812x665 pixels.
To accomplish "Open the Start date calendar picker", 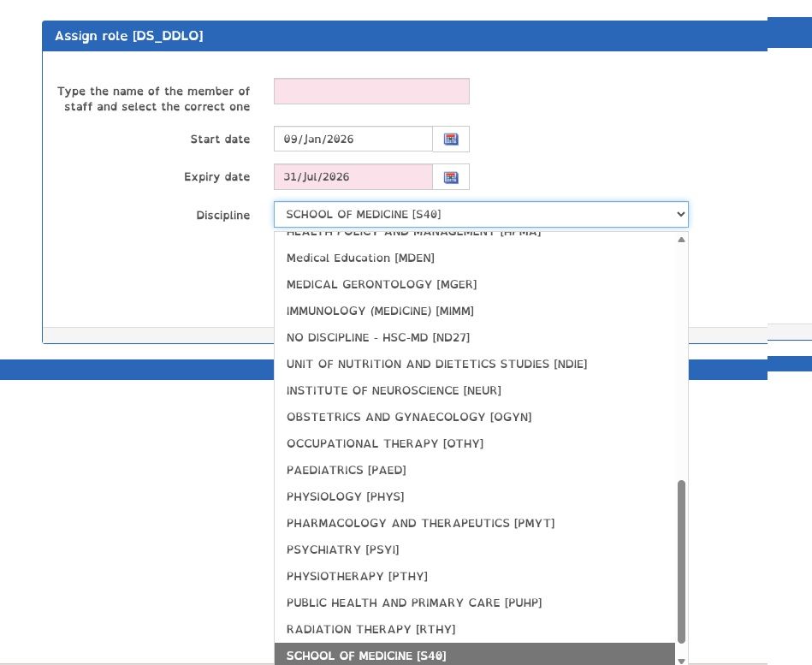I will [451, 139].
